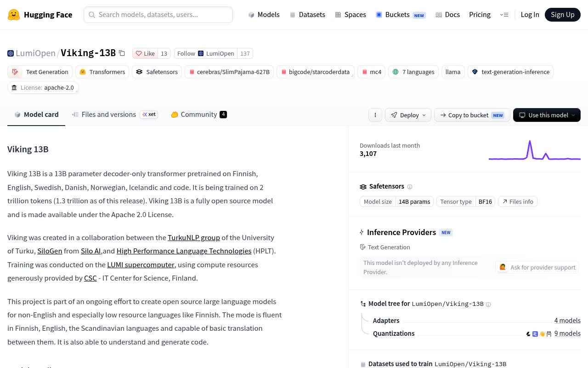This screenshot has width=588, height=368.
Task: Open the 9 models quantizations link
Action: (567, 333)
